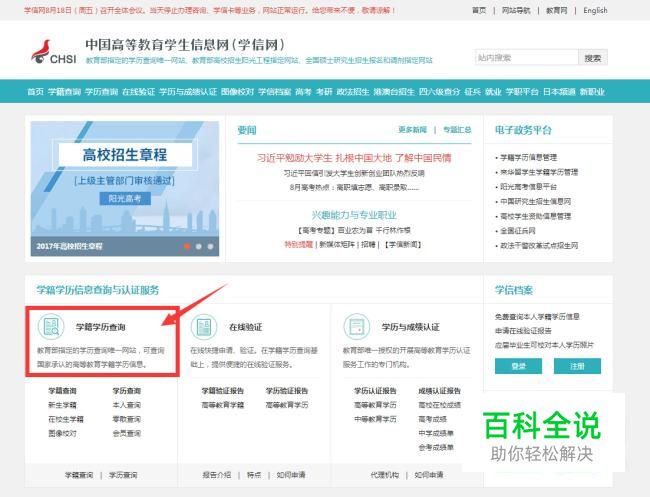Open 中等教育学历 link
This screenshot has height=497, width=650.
point(375,419)
